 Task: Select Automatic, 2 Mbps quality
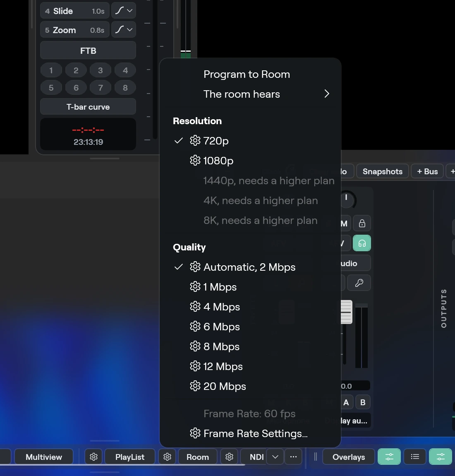pyautogui.click(x=250, y=267)
